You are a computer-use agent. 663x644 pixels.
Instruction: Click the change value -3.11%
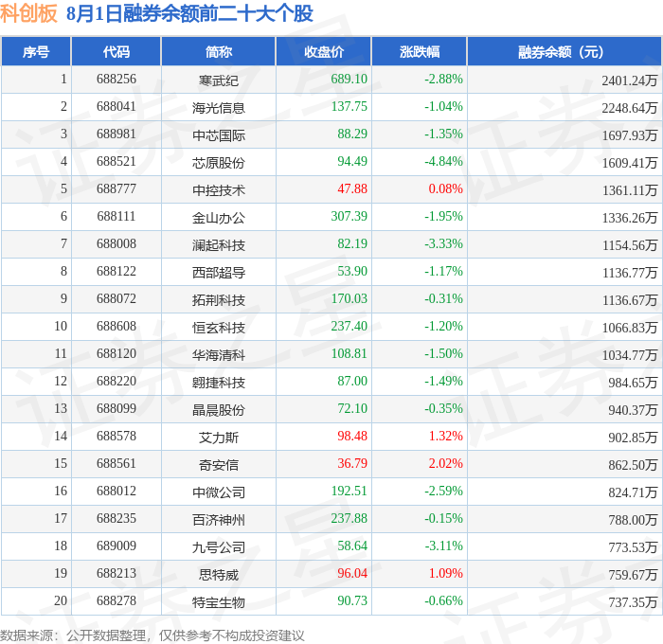coord(443,546)
